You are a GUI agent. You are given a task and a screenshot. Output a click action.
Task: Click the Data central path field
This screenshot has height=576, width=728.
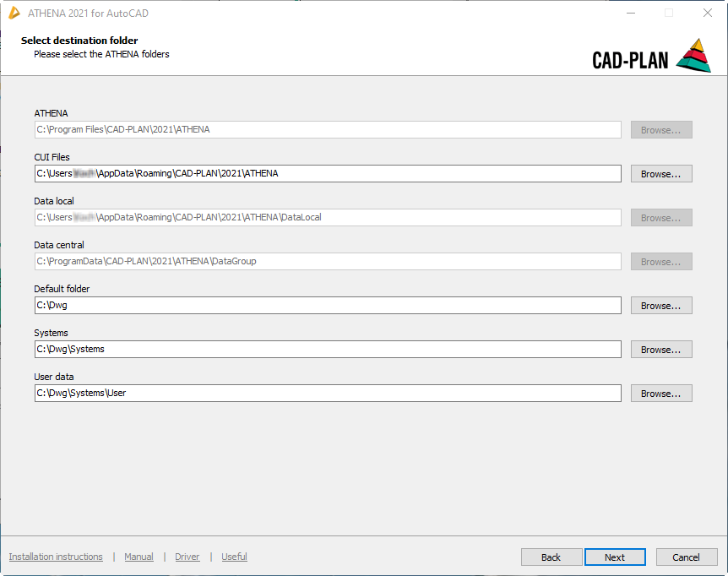[x=328, y=262]
